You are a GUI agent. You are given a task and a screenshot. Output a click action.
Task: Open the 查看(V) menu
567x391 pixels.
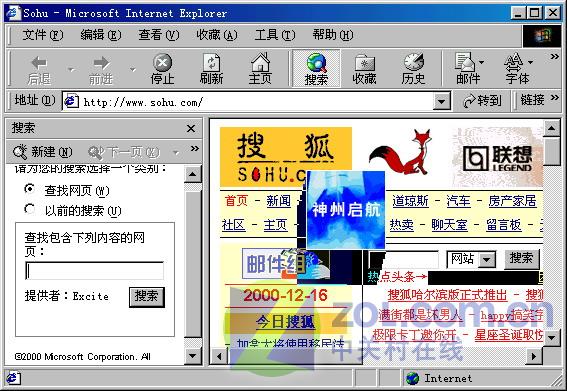click(159, 35)
